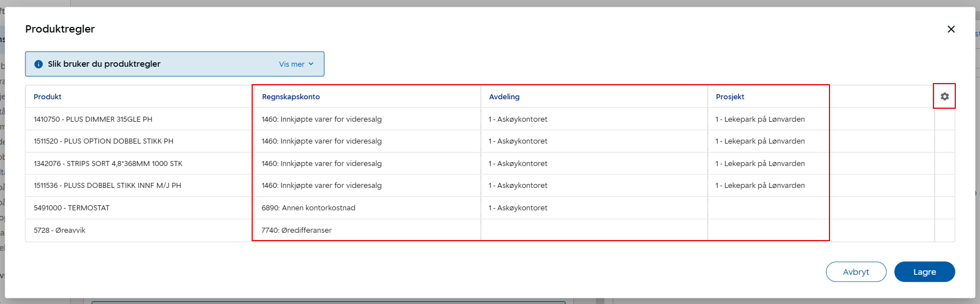
Task: Sort by Regnskapskonto column header
Action: (x=291, y=97)
